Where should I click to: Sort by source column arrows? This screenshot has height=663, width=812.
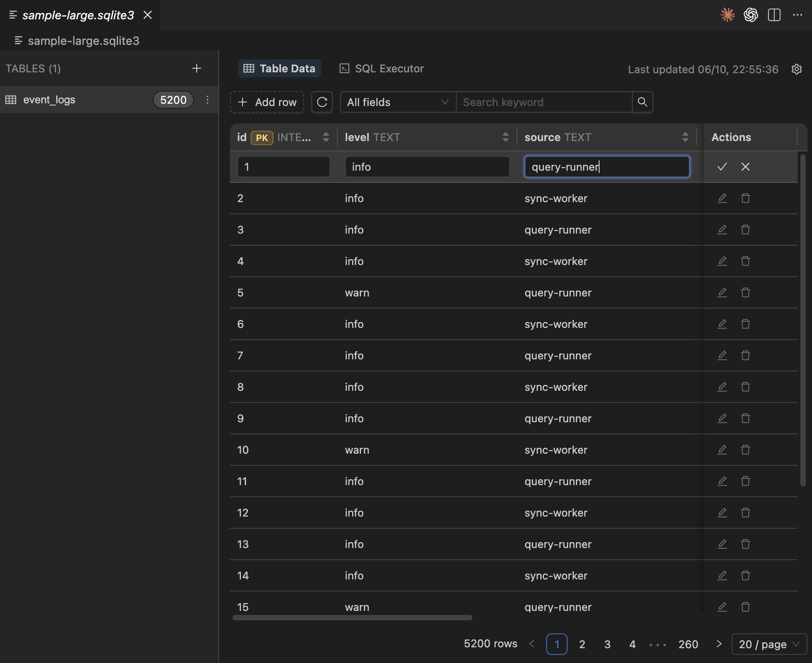685,137
